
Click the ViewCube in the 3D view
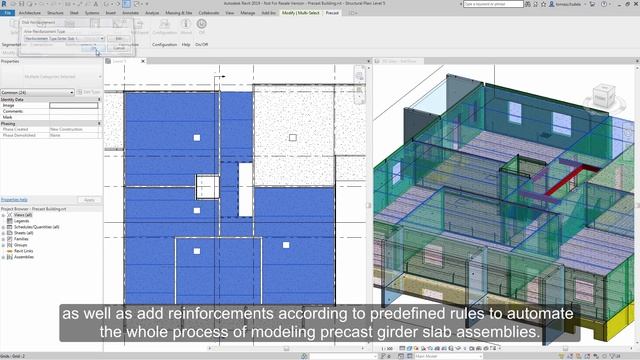tap(603, 96)
